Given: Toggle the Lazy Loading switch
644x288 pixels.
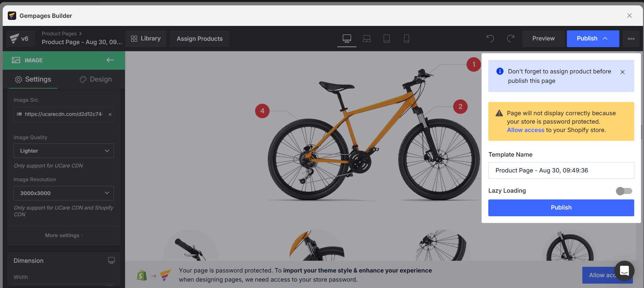Looking at the screenshot, I should pos(624,191).
